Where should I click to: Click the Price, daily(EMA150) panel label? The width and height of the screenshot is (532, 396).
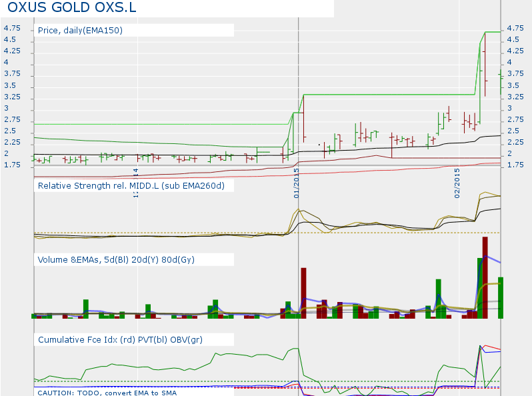pos(80,30)
